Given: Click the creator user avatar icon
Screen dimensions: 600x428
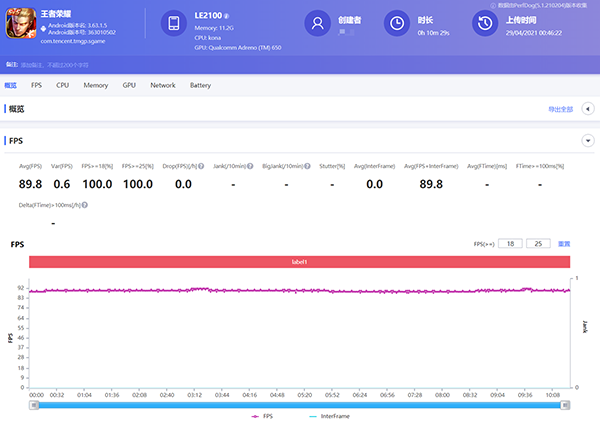Looking at the screenshot, I should coord(318,23).
